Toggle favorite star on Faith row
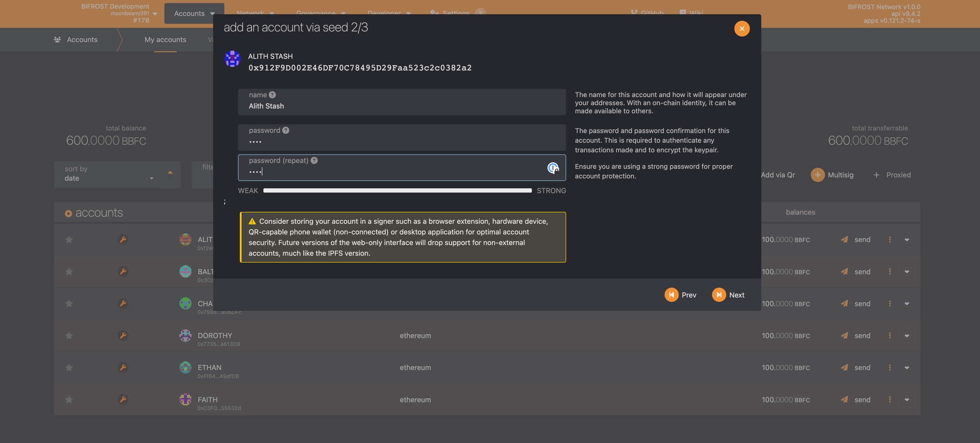 (x=69, y=400)
